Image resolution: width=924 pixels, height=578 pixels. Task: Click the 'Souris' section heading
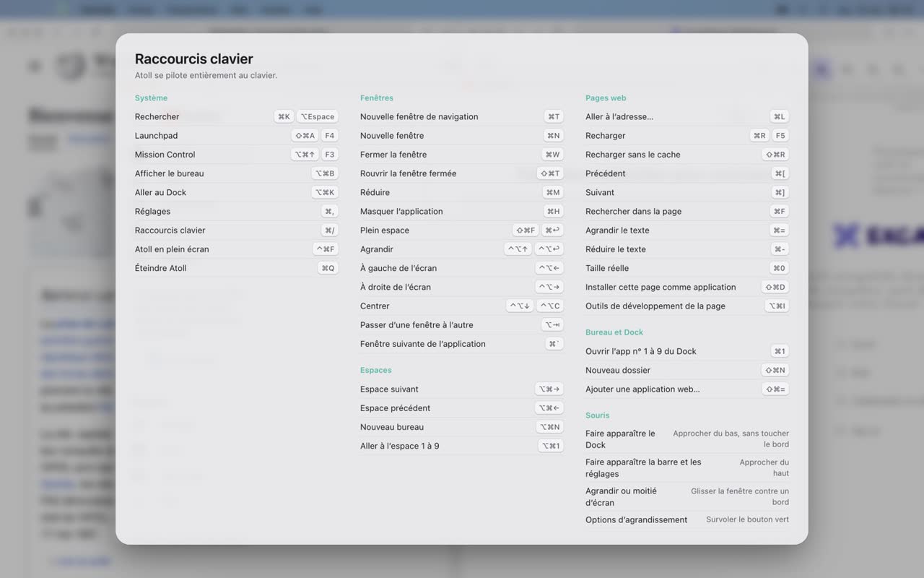click(x=598, y=415)
